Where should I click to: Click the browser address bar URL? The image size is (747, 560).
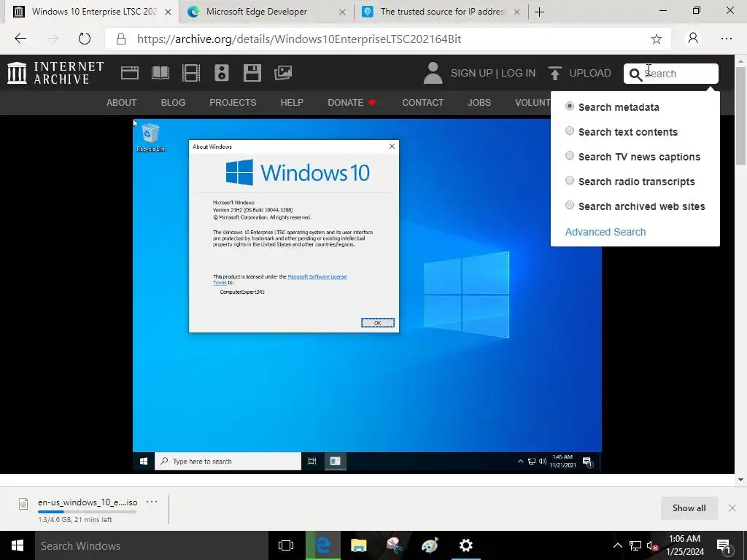pos(299,39)
